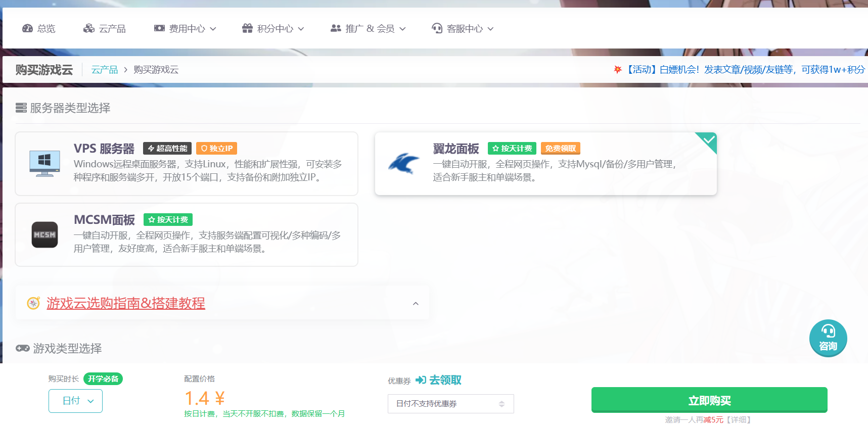Select the MCSM面板 server type card

pyautogui.click(x=187, y=235)
